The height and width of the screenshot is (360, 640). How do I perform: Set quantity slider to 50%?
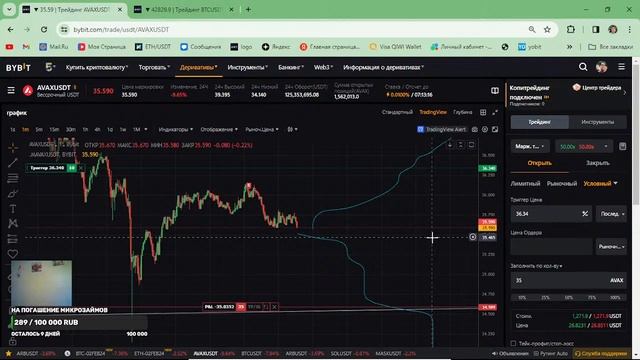[569, 298]
